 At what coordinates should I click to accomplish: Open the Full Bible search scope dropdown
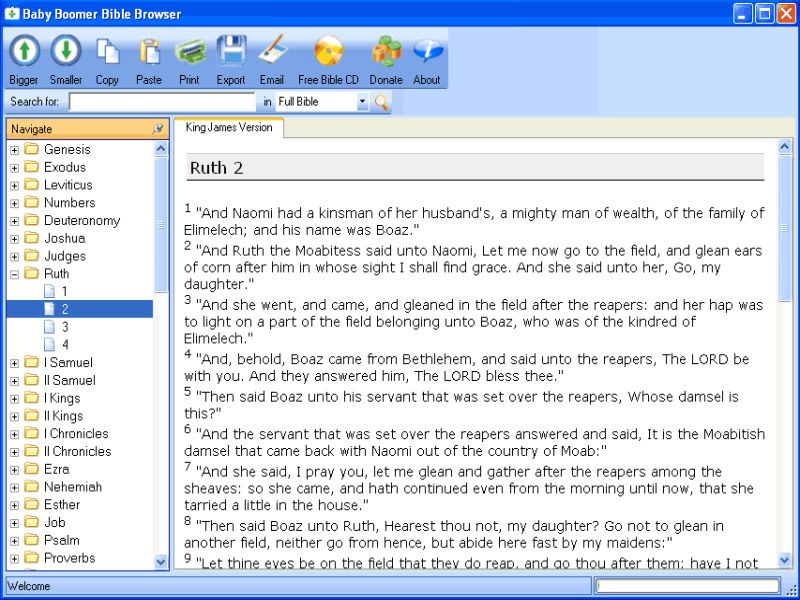click(x=362, y=102)
